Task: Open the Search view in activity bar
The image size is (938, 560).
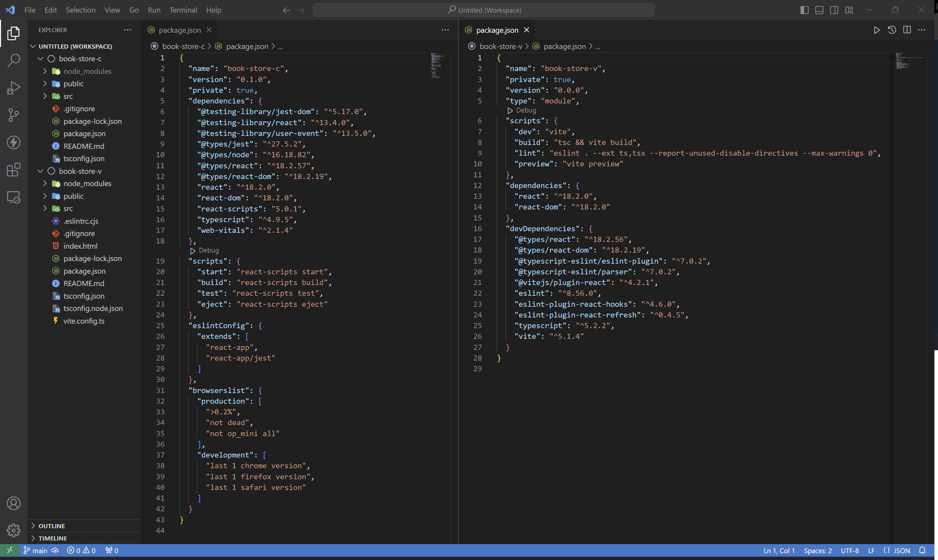Action: tap(14, 60)
